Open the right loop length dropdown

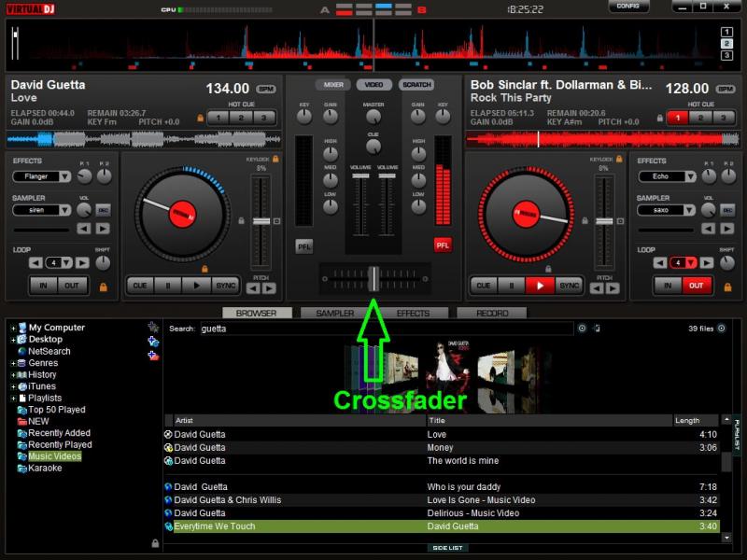(x=691, y=263)
